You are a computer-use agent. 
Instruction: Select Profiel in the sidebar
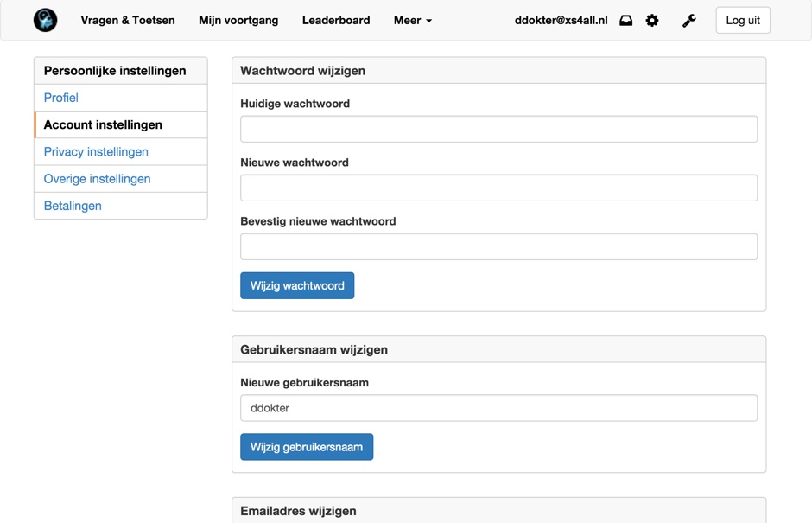60,98
